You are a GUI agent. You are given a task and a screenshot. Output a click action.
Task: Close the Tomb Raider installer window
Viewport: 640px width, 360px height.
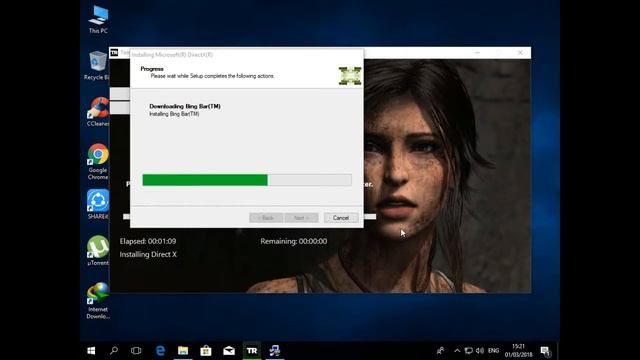(x=520, y=53)
